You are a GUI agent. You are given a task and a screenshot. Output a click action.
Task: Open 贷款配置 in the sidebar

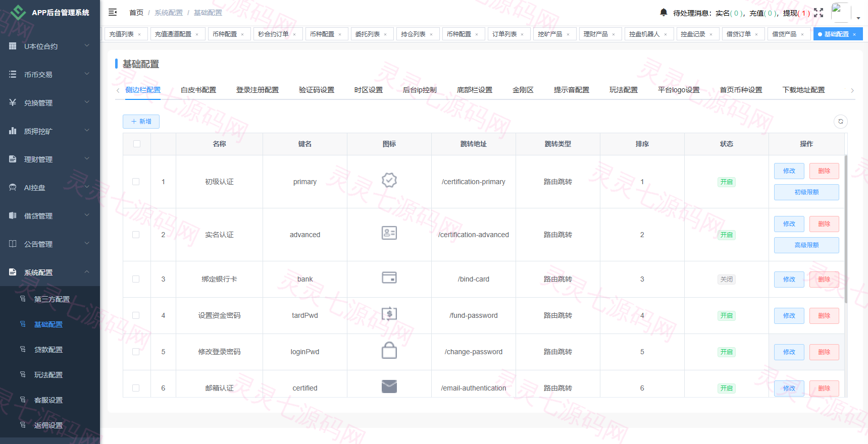pos(48,350)
